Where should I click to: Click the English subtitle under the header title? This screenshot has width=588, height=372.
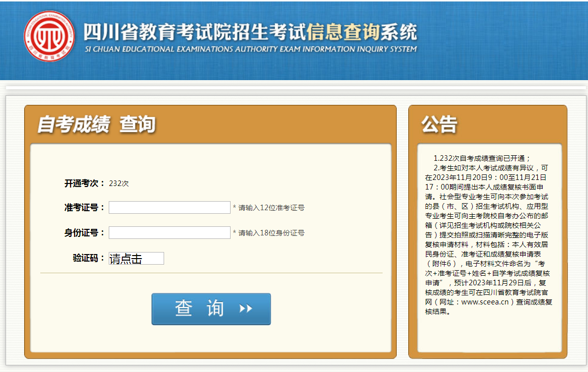pyautogui.click(x=250, y=49)
